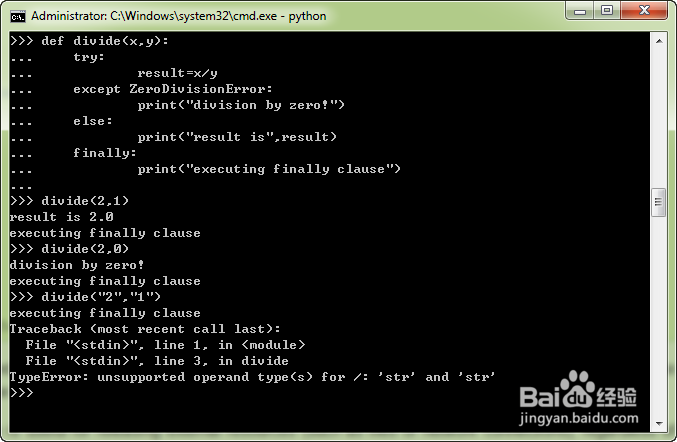Click the cmd.exe icon in title bar
The height and width of the screenshot is (442, 677).
pyautogui.click(x=18, y=16)
